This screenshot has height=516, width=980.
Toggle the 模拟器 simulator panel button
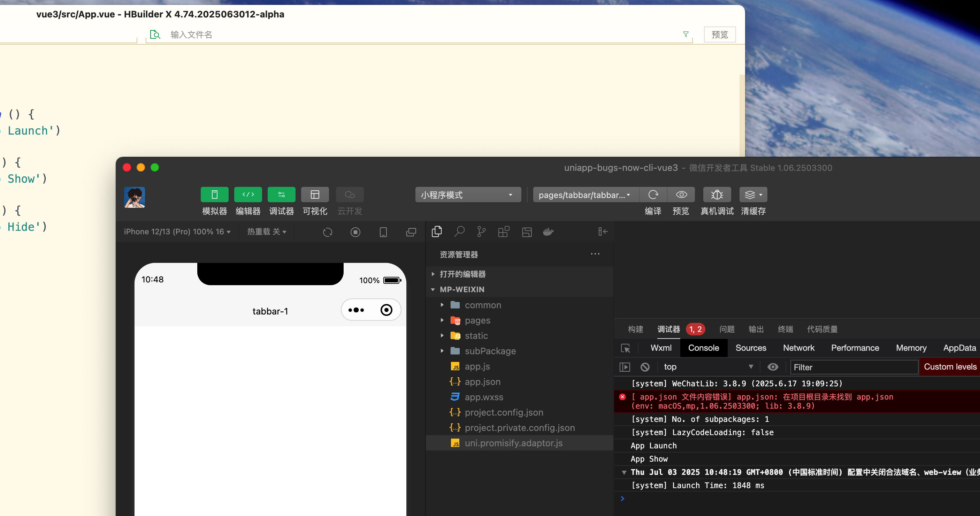[x=214, y=195]
